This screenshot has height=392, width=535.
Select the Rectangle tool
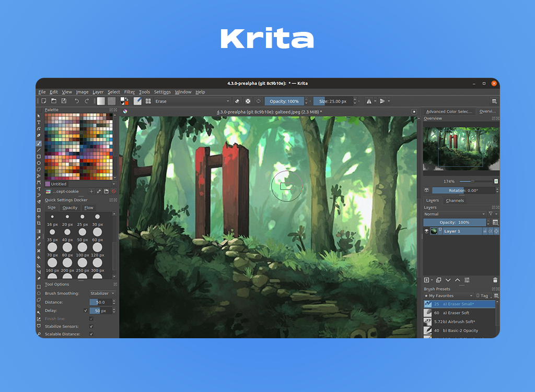pos(39,157)
